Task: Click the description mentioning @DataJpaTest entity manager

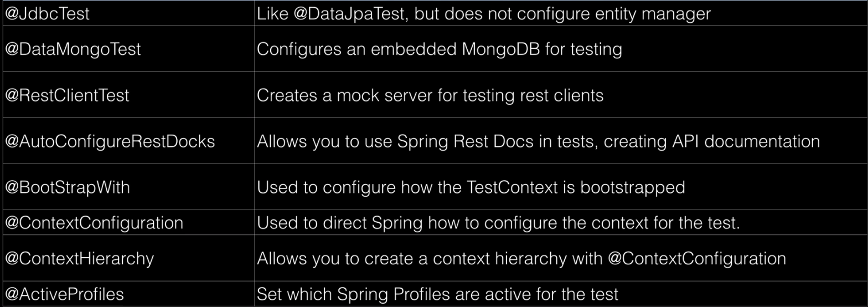Action: pos(483,14)
